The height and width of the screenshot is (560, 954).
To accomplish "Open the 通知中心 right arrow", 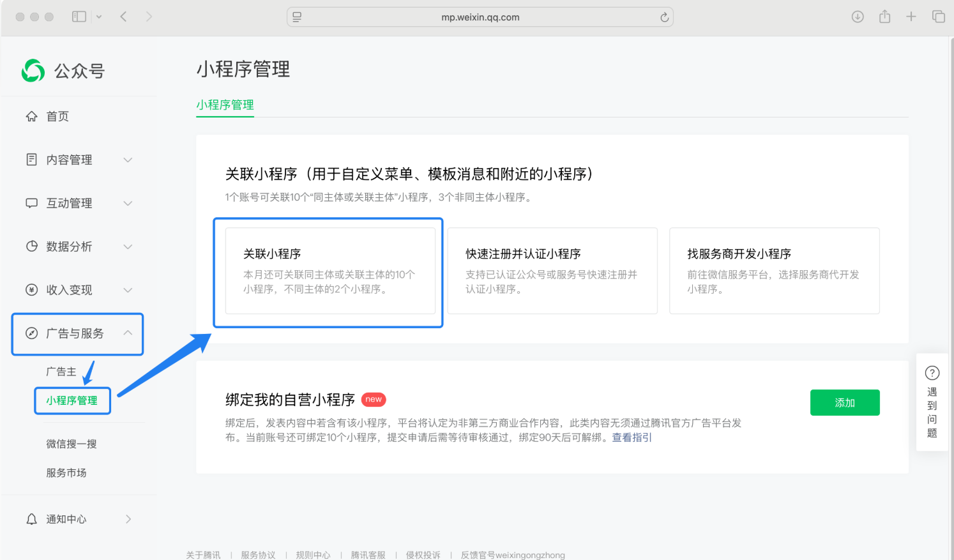I will pos(128,519).
